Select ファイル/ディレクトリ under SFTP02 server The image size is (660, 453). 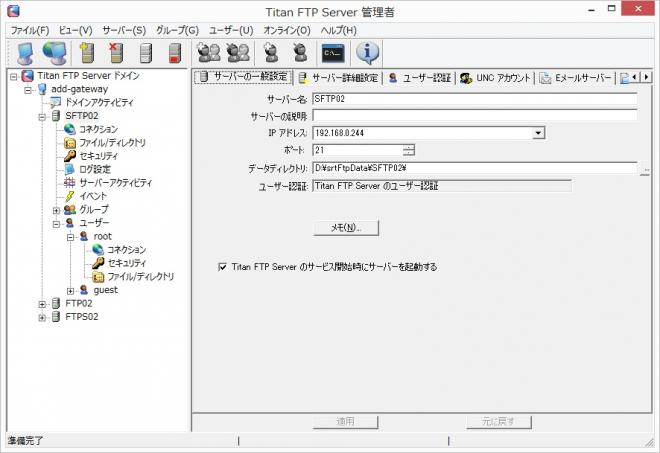coord(112,143)
